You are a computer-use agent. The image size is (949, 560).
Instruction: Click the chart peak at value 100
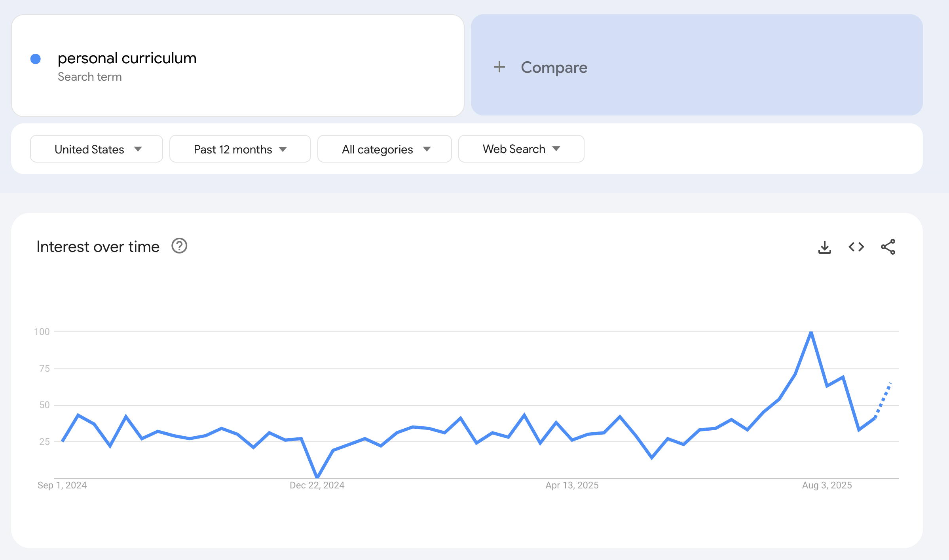811,333
